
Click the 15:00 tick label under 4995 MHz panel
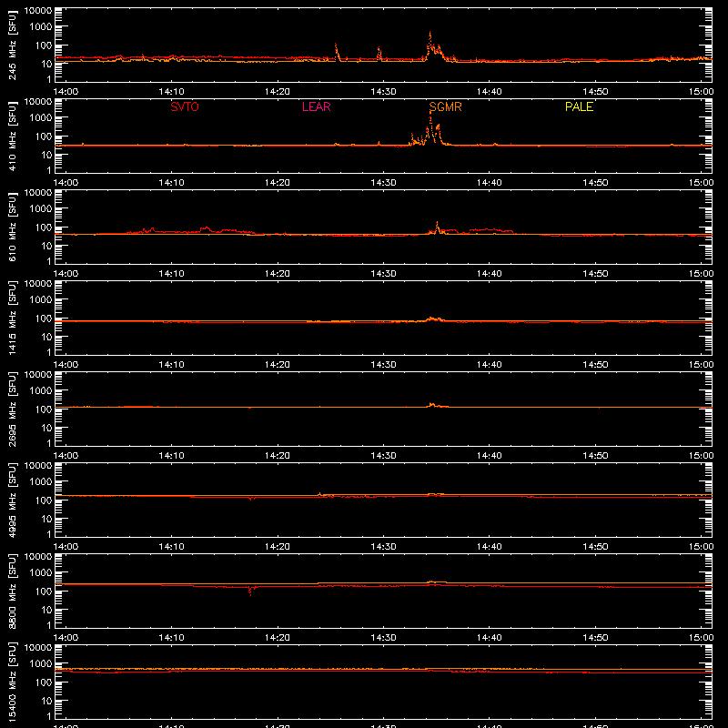tap(701, 547)
